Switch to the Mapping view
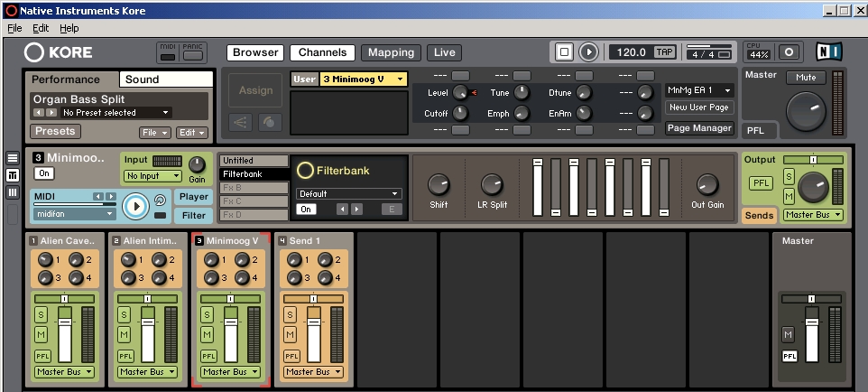Image resolution: width=868 pixels, height=392 pixels. (391, 52)
